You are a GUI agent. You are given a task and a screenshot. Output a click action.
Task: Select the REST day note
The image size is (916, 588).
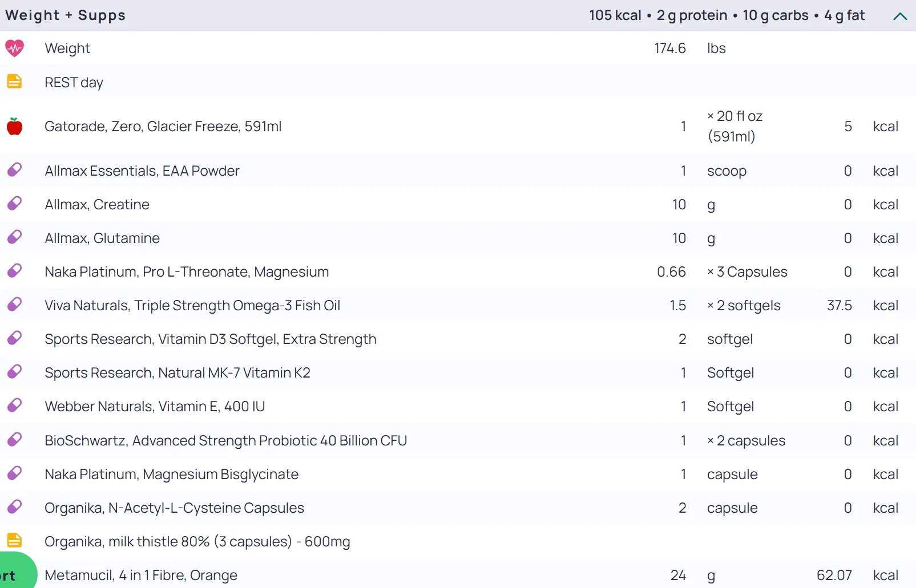74,83
